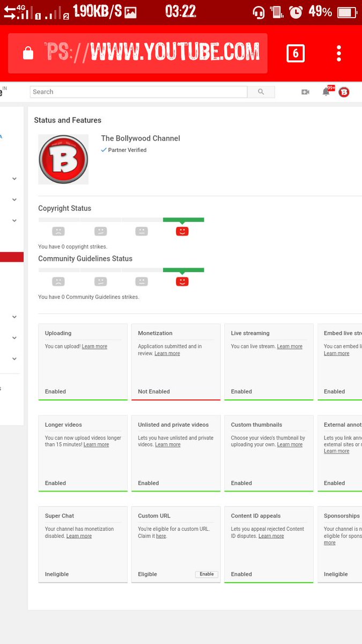Click the Status and Features heading
Viewport: 362px width, 644px height.
[x=68, y=120]
